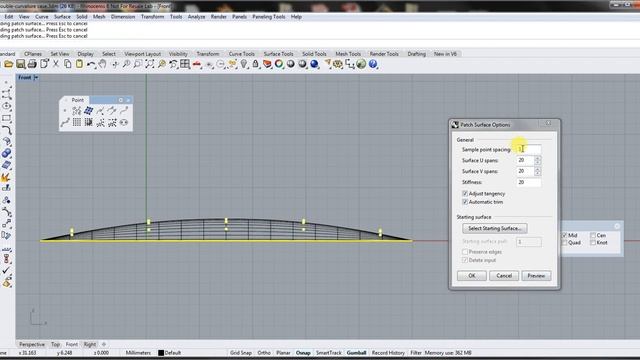
Task: Open a file with the folder icon
Action: (9, 64)
